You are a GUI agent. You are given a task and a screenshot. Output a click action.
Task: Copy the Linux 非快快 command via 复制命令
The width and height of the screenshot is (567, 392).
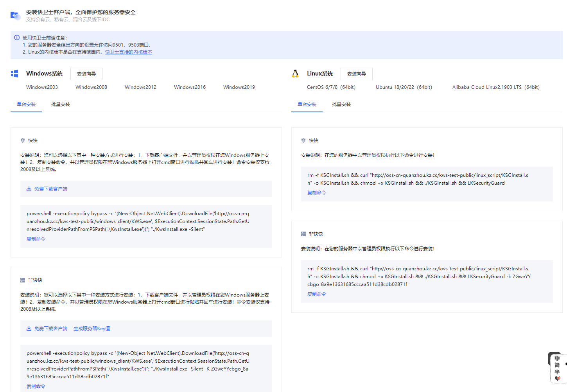[x=316, y=294]
